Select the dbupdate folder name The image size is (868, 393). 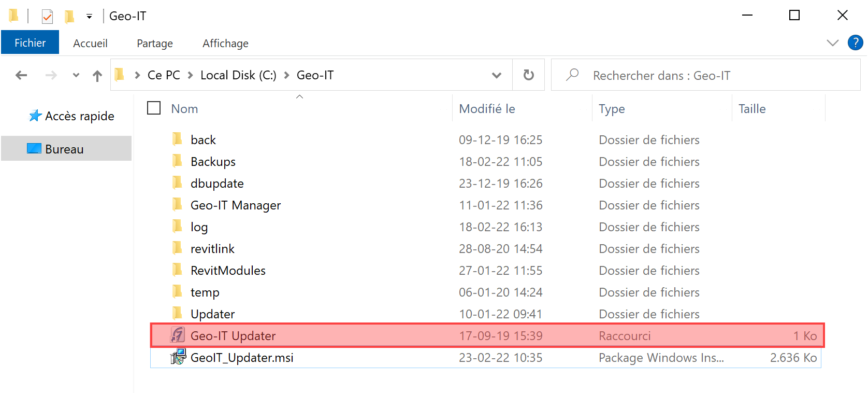click(x=217, y=183)
